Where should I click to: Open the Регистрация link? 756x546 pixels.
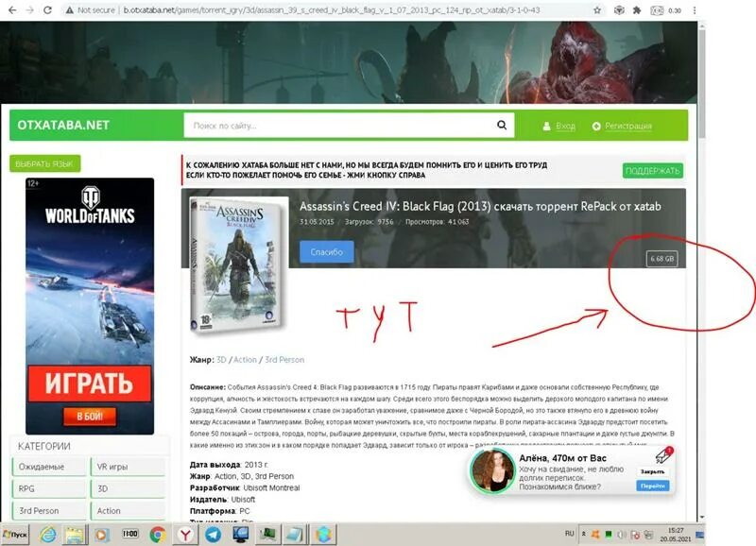[628, 127]
